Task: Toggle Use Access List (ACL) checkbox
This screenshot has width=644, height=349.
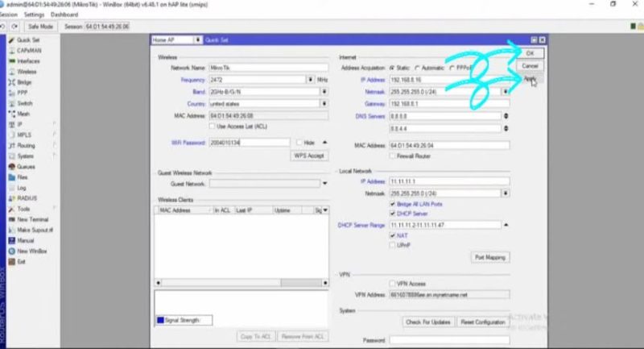Action: pos(212,127)
